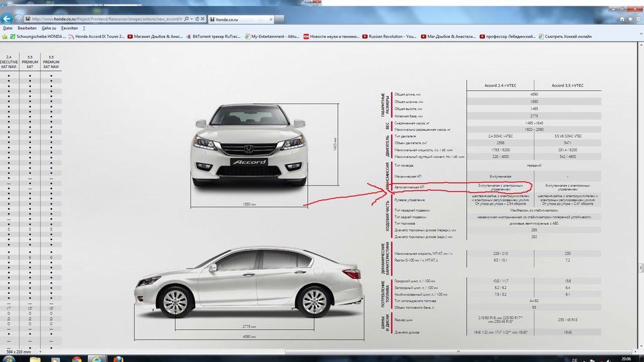This screenshot has width=644, height=362.
Task: Expand the address bar autocomplete dropdown arrow
Action: pos(192,19)
